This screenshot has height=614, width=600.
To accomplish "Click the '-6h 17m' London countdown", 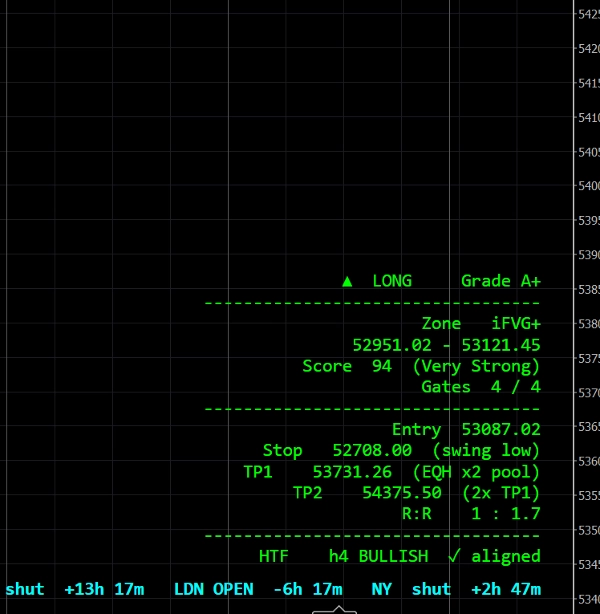I will (308, 589).
